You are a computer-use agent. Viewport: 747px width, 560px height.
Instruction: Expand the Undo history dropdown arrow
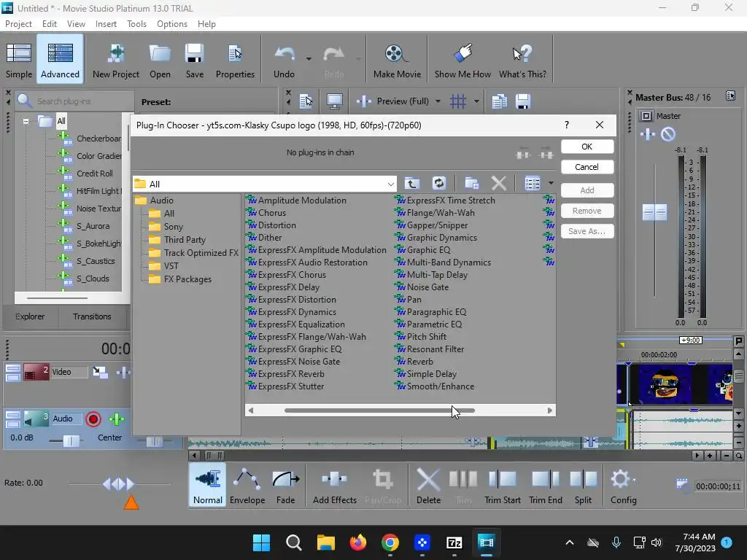[x=309, y=59]
